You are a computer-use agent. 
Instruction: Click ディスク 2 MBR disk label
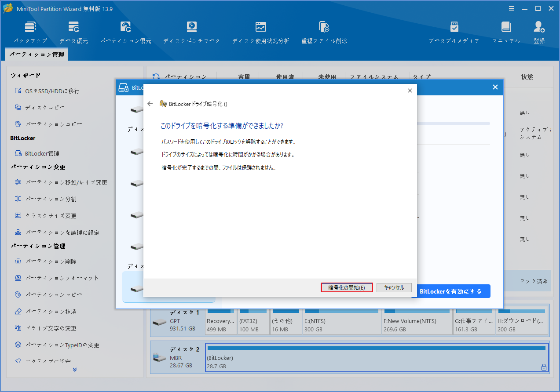[x=177, y=357]
